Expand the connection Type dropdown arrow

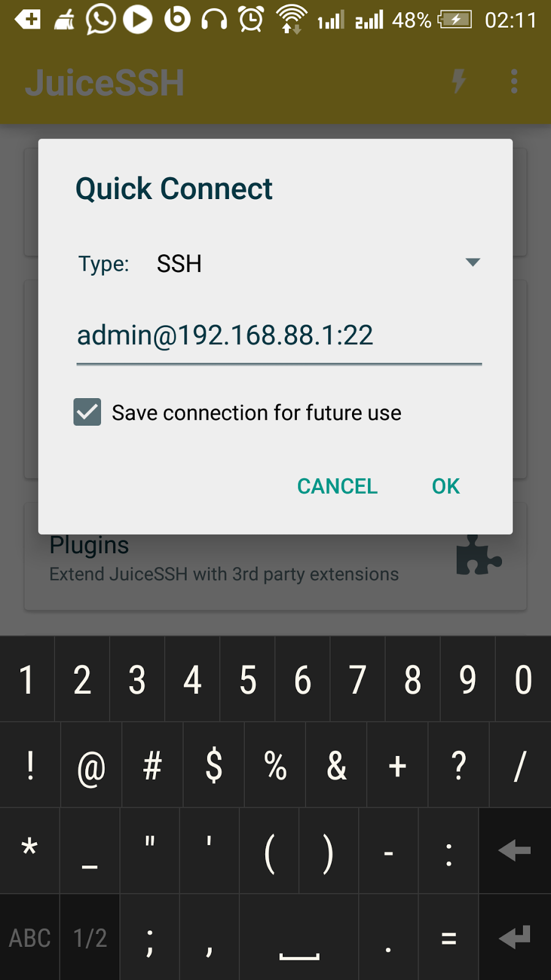pyautogui.click(x=473, y=263)
